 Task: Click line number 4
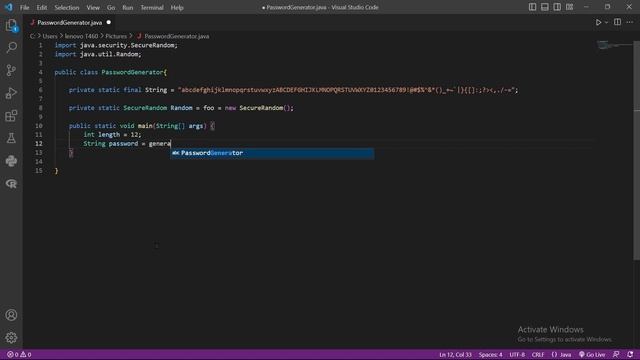[40, 72]
